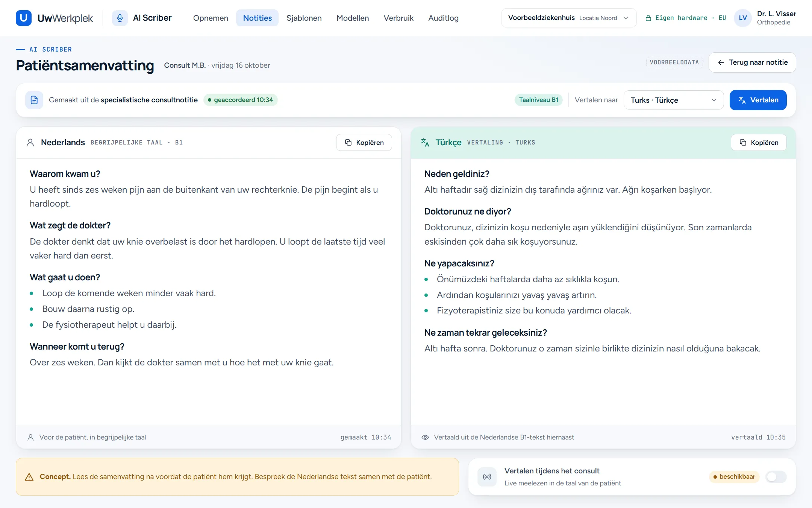Click the geaccordeerd 10:34 status badge
Image resolution: width=812 pixels, height=508 pixels.
[x=241, y=100]
